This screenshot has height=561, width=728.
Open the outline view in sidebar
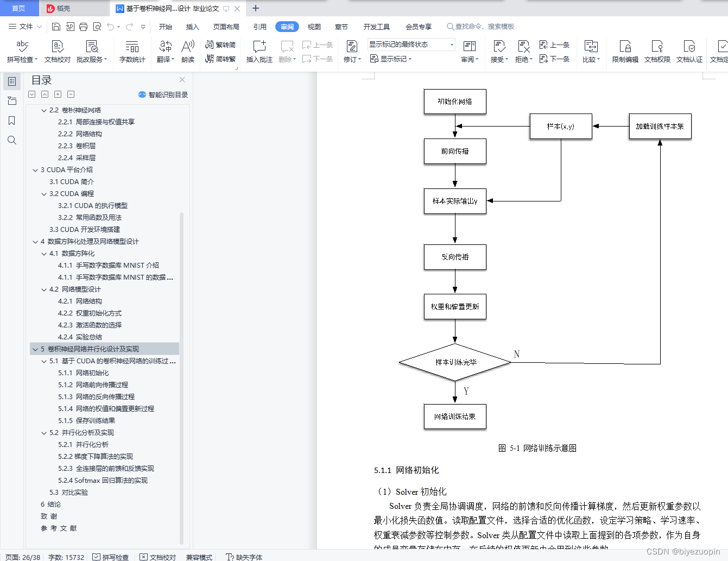[12, 81]
